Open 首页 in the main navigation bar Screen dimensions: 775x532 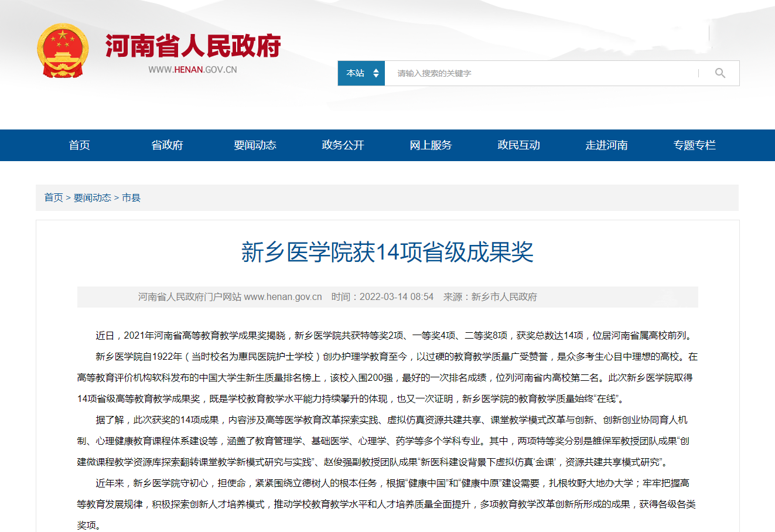click(80, 145)
